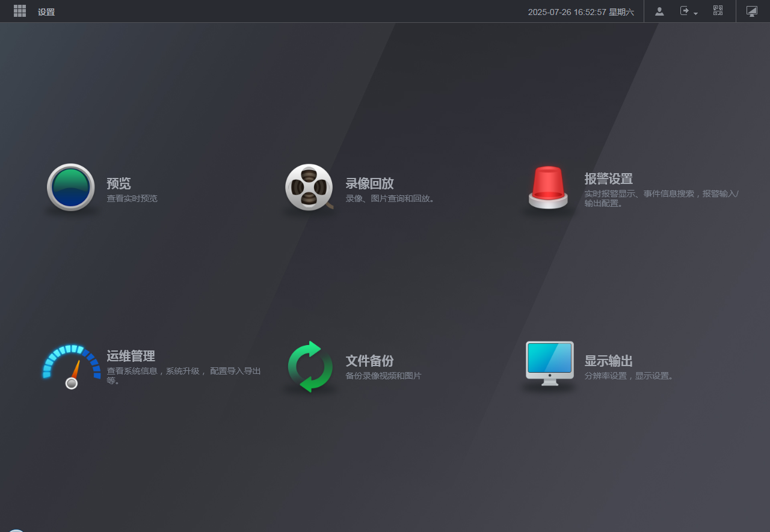Go to 录像回放 via its title

tap(369, 183)
